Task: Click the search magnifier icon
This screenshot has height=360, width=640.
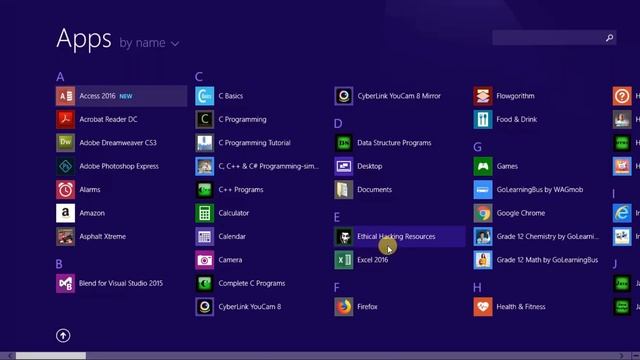Action: pos(609,38)
